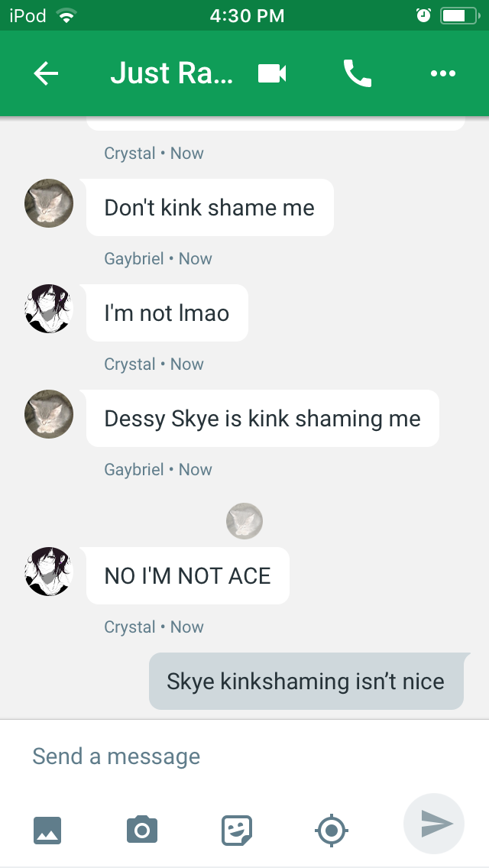Tap the alarm icon in status bar
Viewport: 489px width, 868px height.
tap(423, 15)
